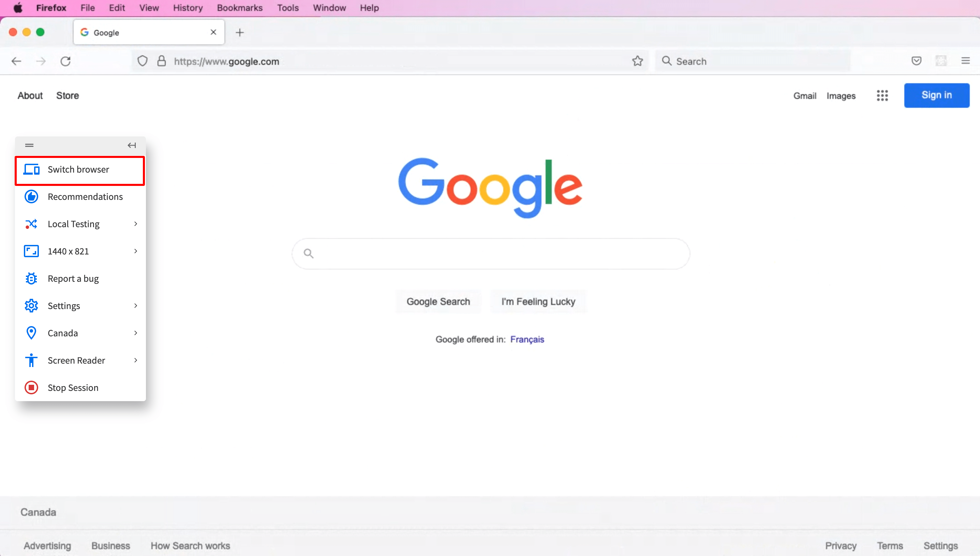
Task: Collapse the session panel
Action: (x=132, y=145)
